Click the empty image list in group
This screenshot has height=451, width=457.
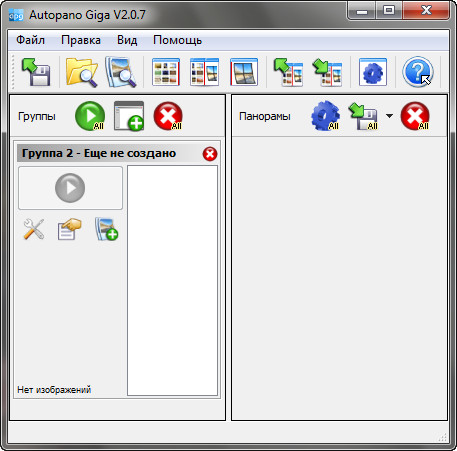coord(172,281)
